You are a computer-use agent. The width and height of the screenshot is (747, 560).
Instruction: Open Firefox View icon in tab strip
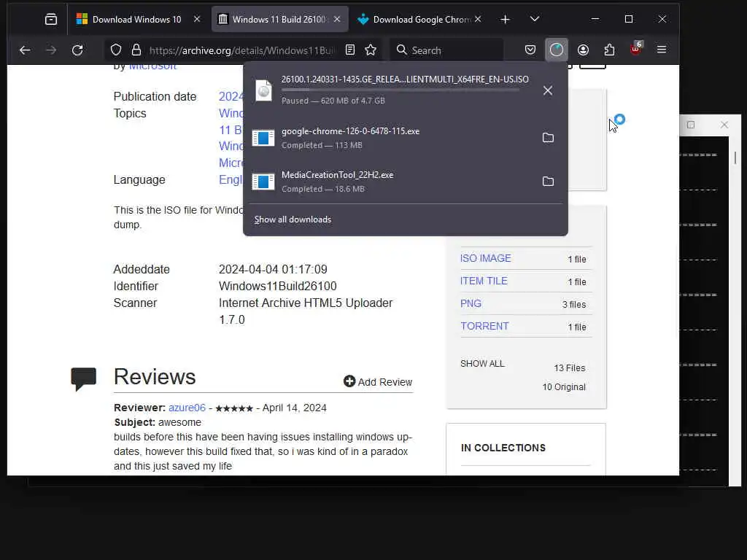[x=50, y=19]
